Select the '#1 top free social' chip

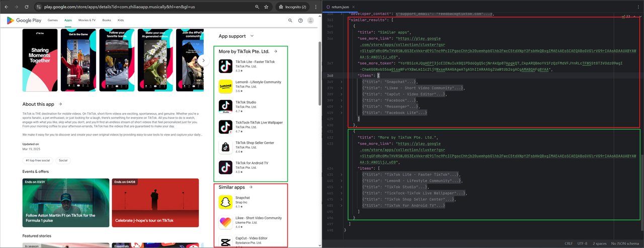coord(37,160)
